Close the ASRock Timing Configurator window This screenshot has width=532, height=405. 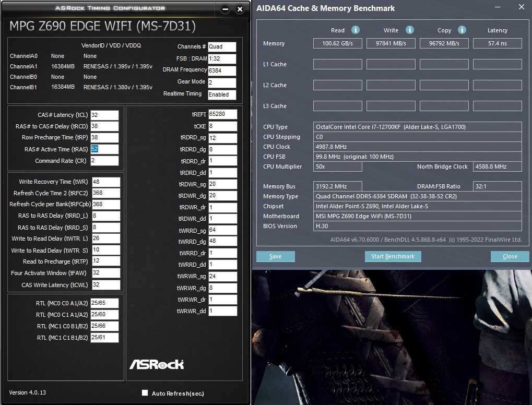[240, 9]
